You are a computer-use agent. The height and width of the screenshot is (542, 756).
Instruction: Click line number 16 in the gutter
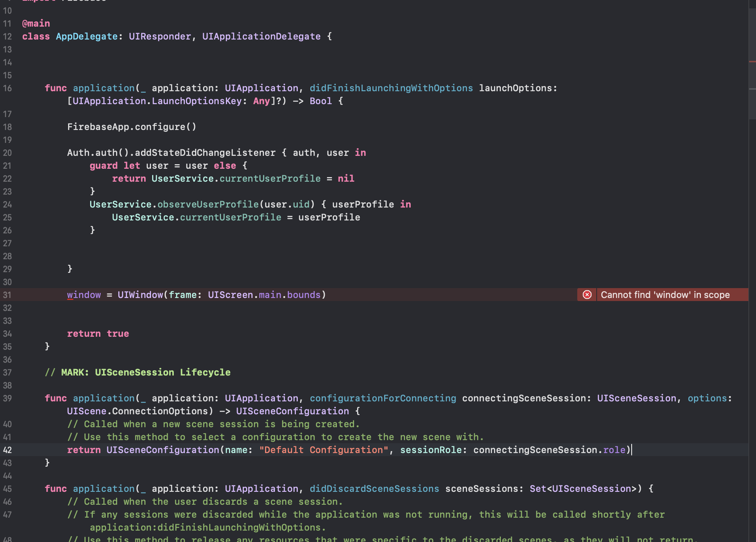[x=7, y=88]
